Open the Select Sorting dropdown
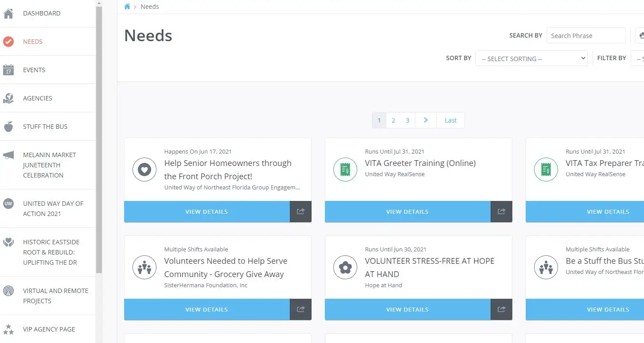This screenshot has height=343, width=644. 531,58
